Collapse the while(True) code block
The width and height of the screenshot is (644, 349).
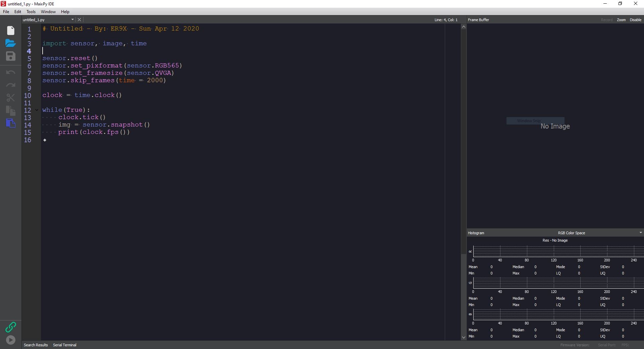pyautogui.click(x=37, y=110)
